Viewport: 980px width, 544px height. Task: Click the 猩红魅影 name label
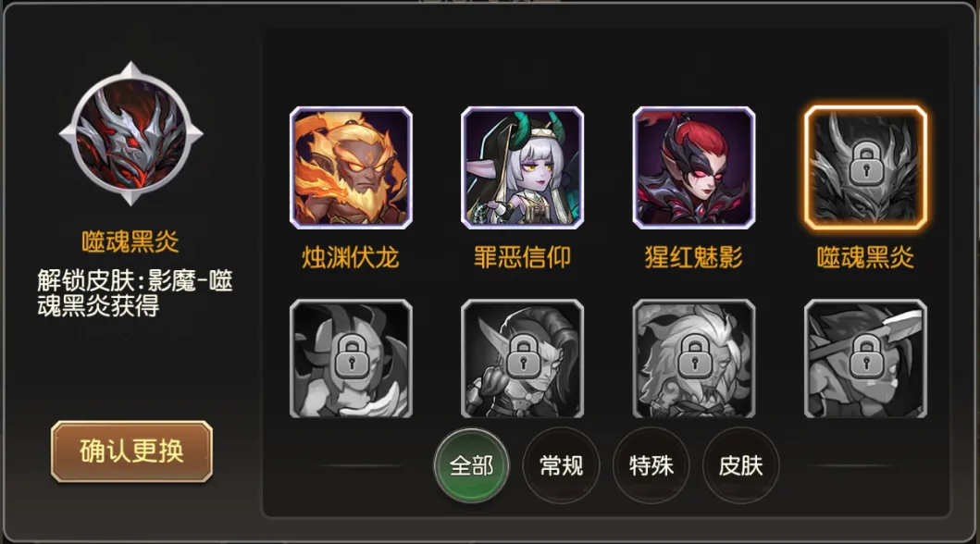coord(694,257)
